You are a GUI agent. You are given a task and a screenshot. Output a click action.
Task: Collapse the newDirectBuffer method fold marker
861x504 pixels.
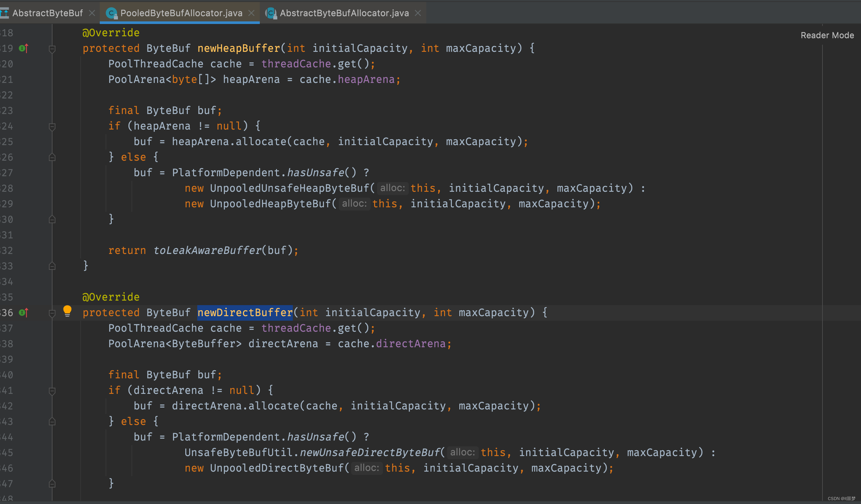point(52,313)
